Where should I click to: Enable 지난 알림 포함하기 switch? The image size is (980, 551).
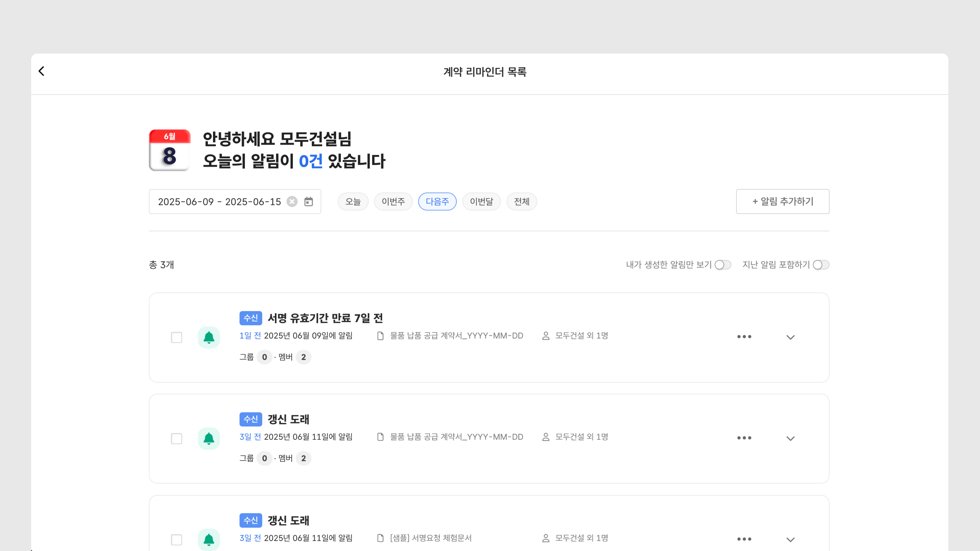[x=820, y=265]
